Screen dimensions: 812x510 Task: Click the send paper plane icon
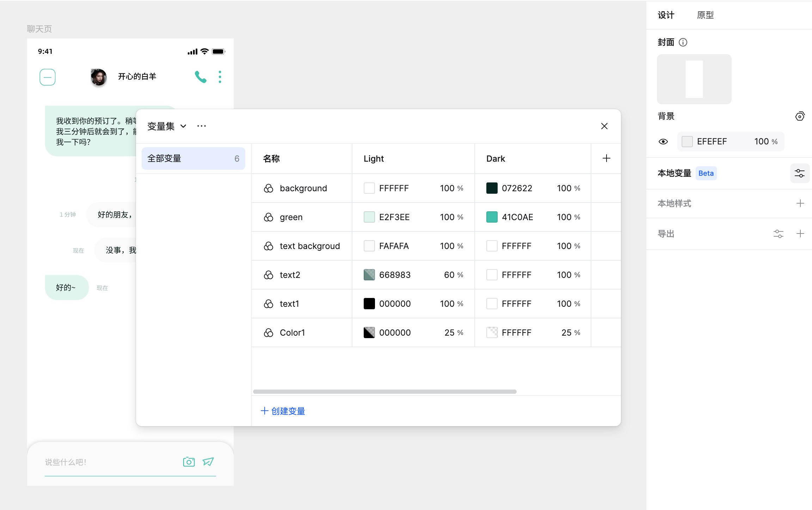(x=208, y=462)
